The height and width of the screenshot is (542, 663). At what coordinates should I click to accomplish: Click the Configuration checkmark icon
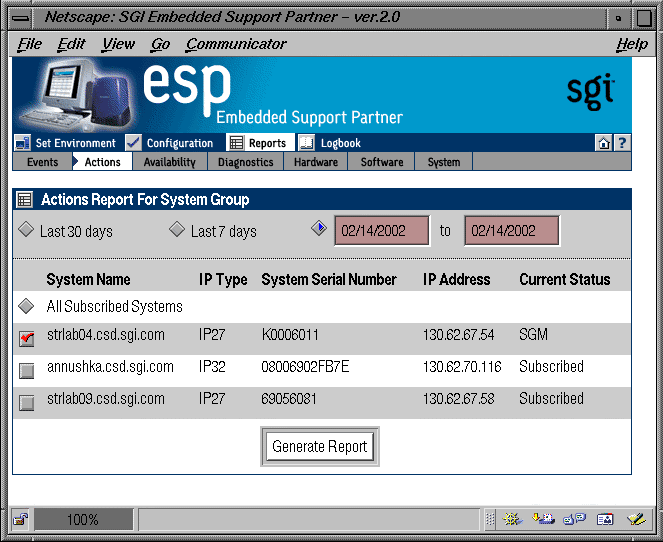point(133,143)
